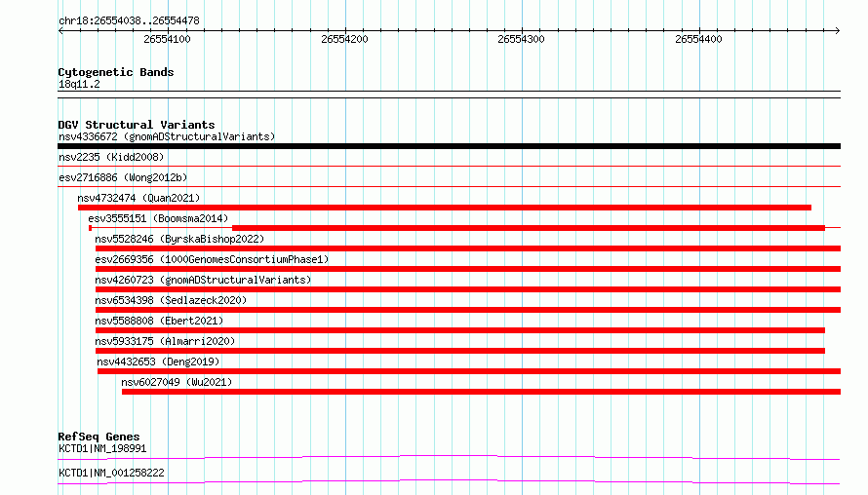
Task: Click the nsv4260723 (gnomADStructuralVariants) label
Action: pyautogui.click(x=203, y=280)
